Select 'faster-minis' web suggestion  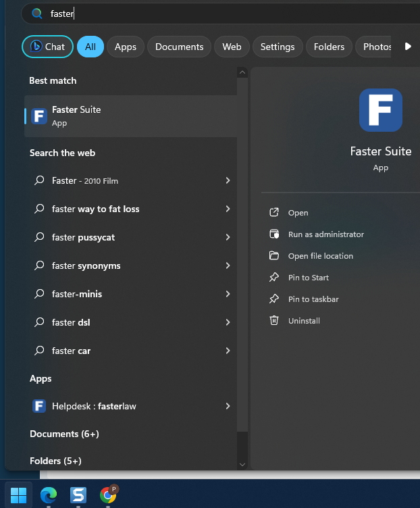tap(130, 294)
